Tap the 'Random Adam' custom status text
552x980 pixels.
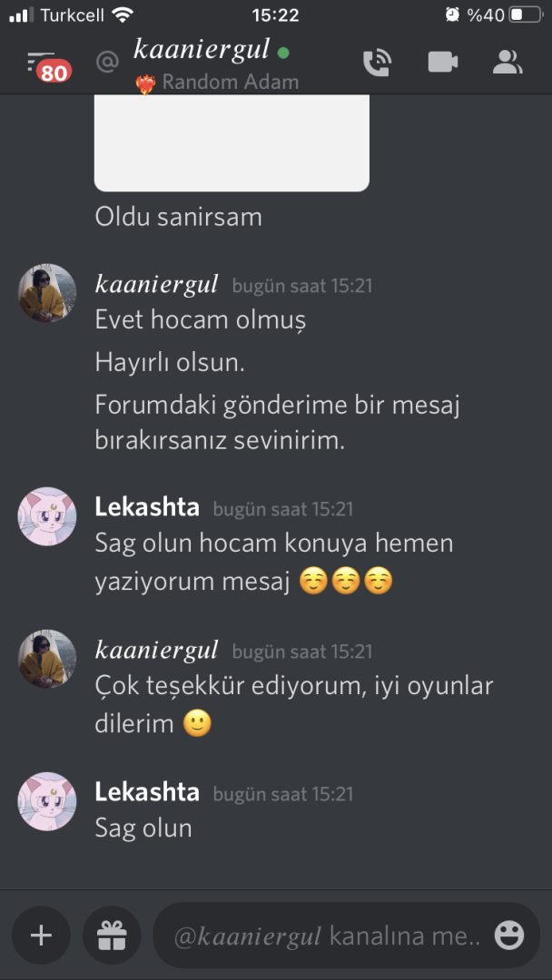coord(230,82)
